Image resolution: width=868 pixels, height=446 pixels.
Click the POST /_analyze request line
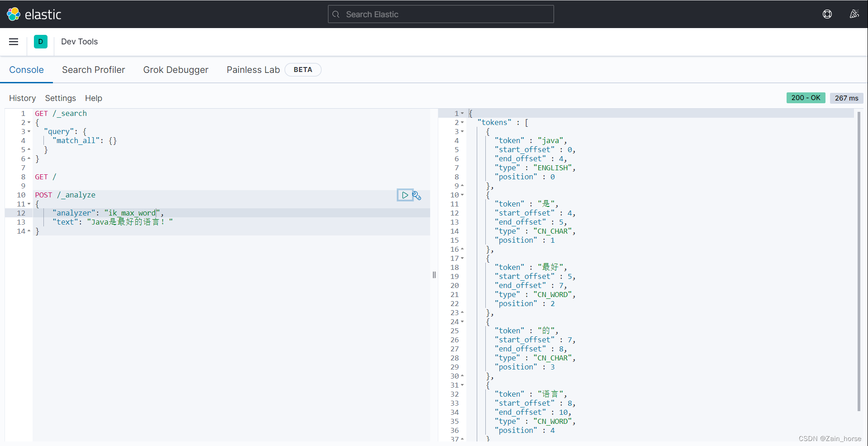65,195
